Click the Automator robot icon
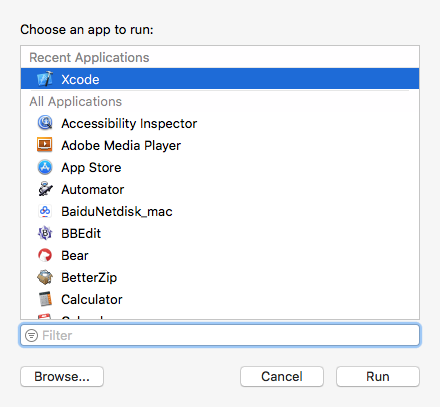 pyautogui.click(x=45, y=189)
